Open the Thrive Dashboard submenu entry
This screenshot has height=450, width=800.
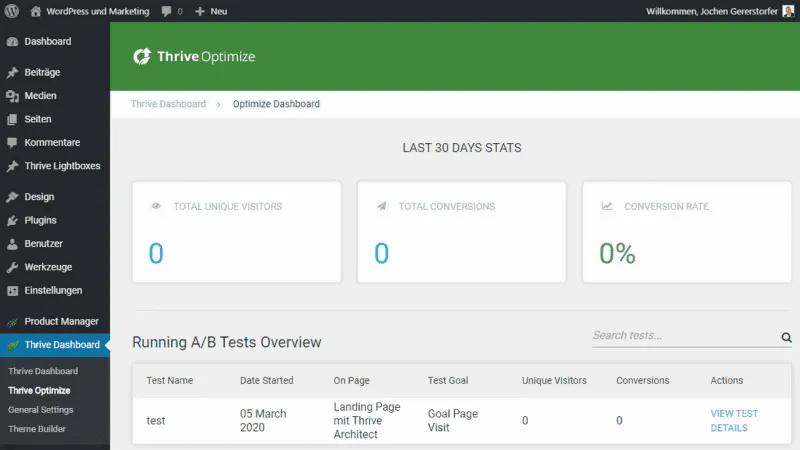point(43,371)
